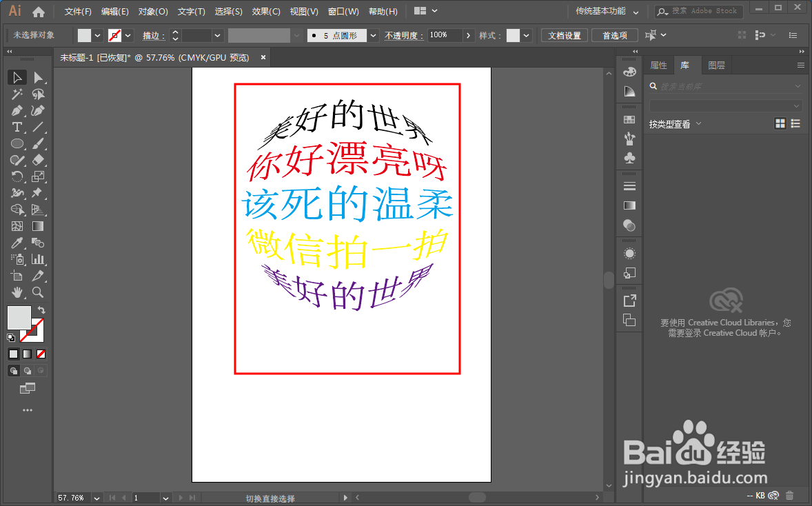812x506 pixels.
Task: Select the Rotate tool
Action: click(17, 176)
